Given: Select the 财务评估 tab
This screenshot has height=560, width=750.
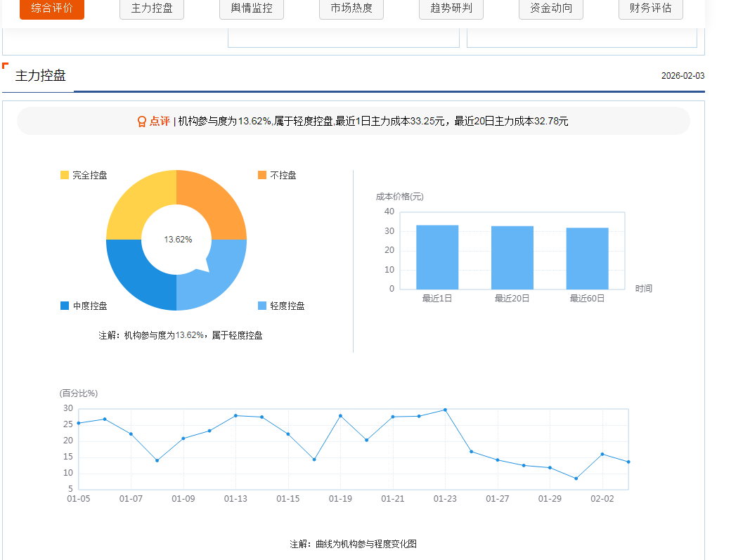Looking at the screenshot, I should tap(651, 9).
